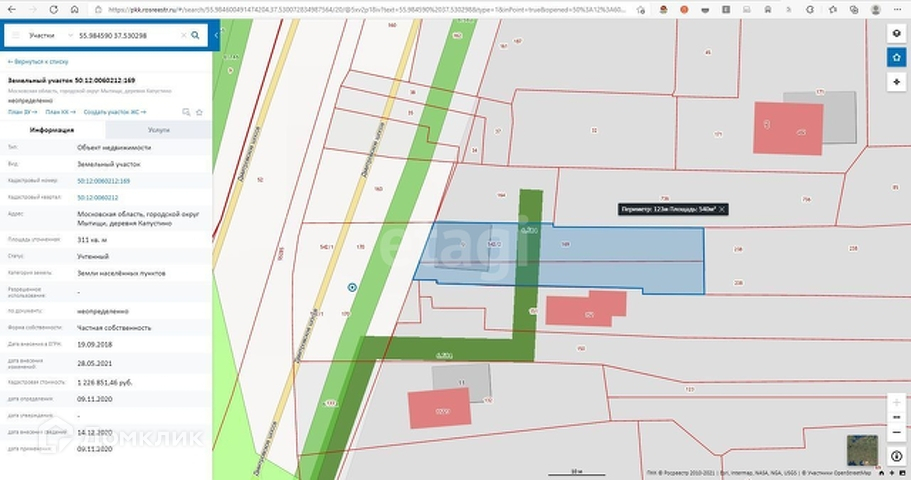
Task: Open the browser settings three-dot menu
Action: tap(897, 9)
